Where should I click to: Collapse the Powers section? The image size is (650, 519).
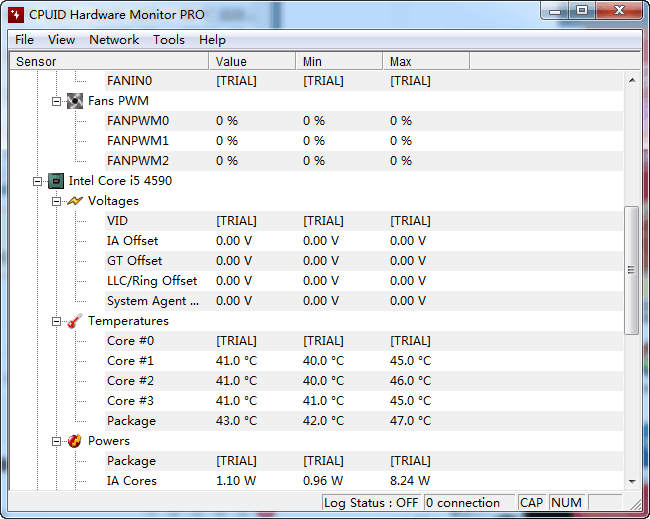57,441
